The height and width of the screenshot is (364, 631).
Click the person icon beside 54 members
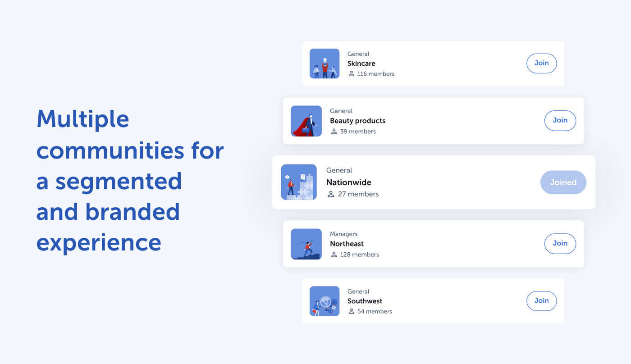pyautogui.click(x=352, y=311)
